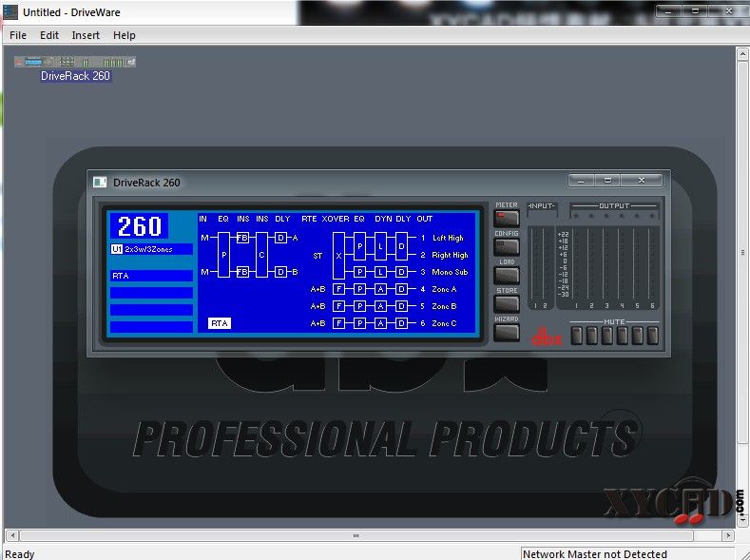
Task: Open the Zone A delay D block
Action: tap(401, 289)
